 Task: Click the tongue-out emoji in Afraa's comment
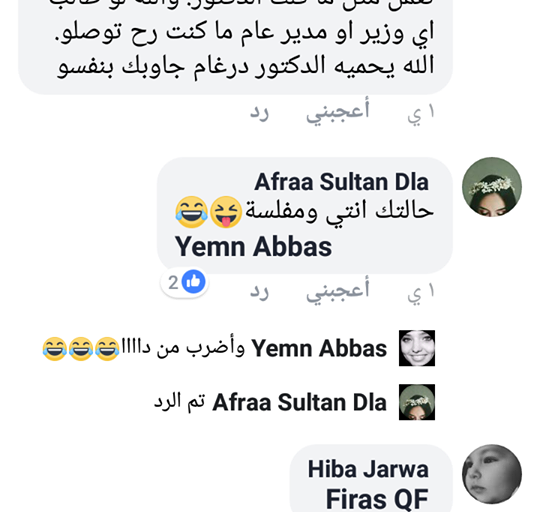[x=226, y=212]
